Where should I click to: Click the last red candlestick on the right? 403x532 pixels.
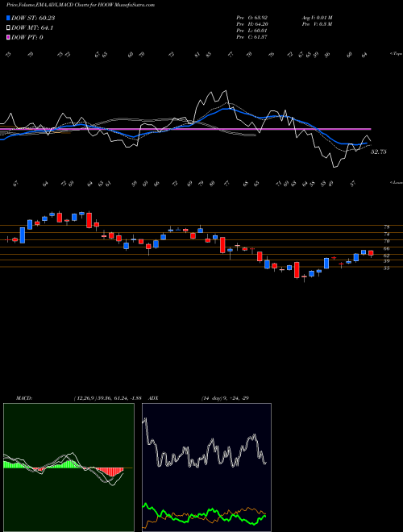click(371, 253)
